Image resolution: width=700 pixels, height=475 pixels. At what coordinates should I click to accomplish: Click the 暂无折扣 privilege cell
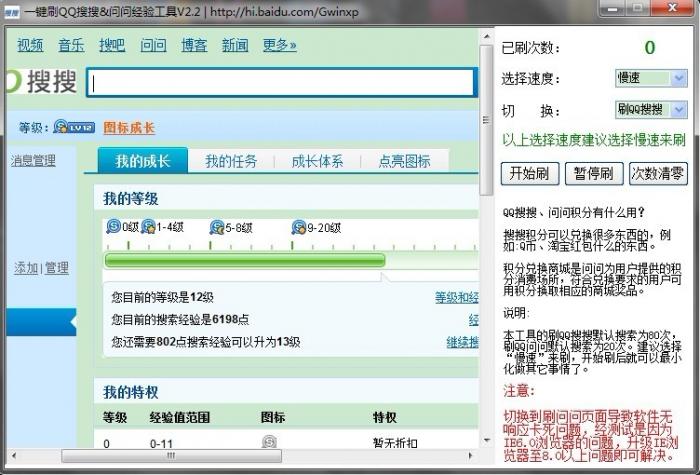pos(395,443)
